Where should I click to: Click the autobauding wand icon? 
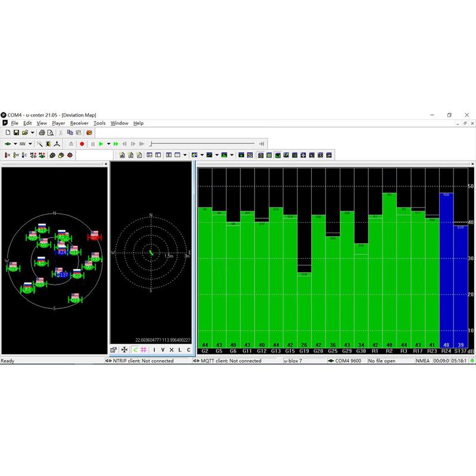pyautogui.click(x=40, y=143)
